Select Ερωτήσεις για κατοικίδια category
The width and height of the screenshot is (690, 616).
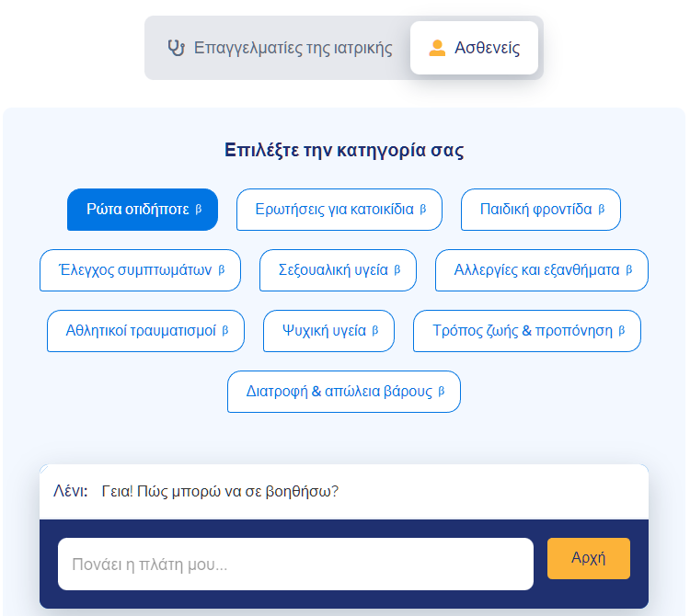point(339,210)
